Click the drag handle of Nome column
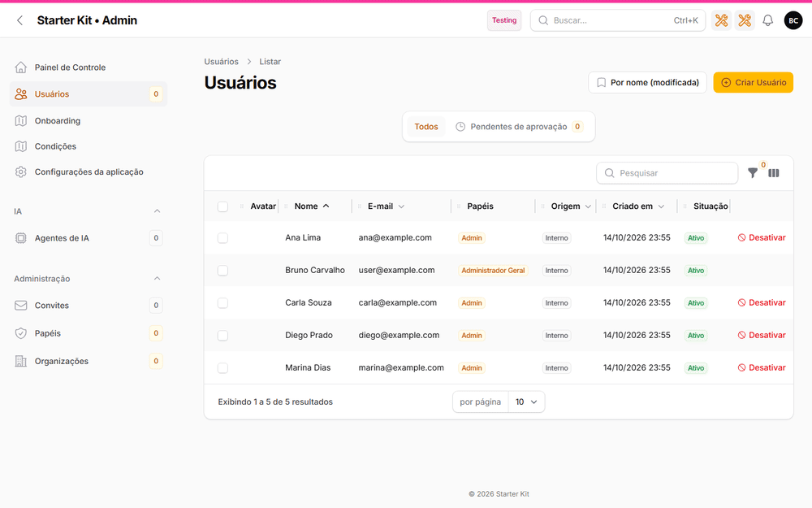 point(286,206)
